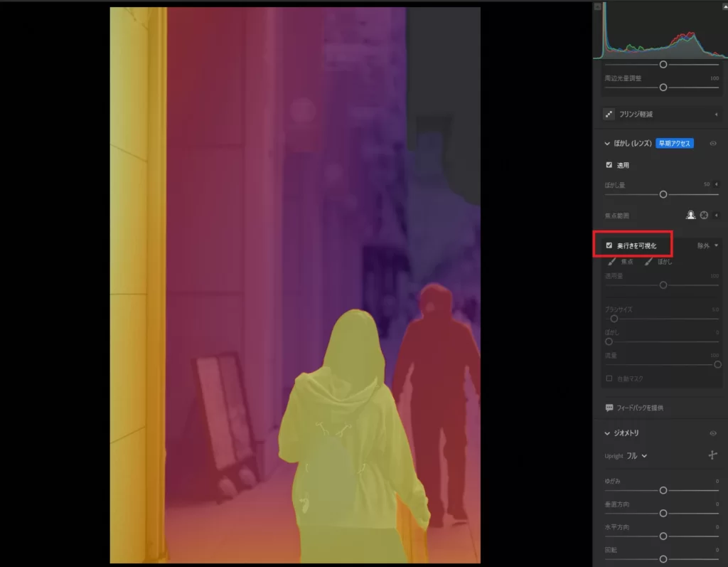Click the ぼかし量 slider handle

coord(663,194)
